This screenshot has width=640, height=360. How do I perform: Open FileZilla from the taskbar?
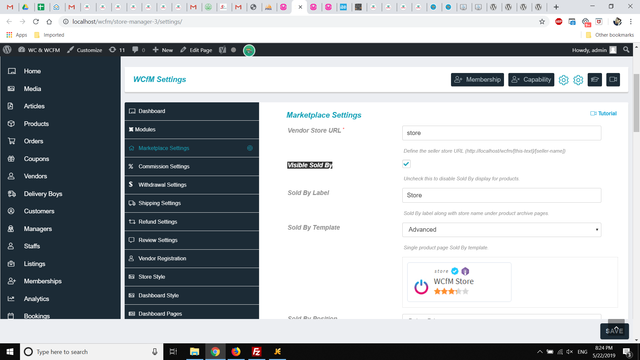(257, 351)
